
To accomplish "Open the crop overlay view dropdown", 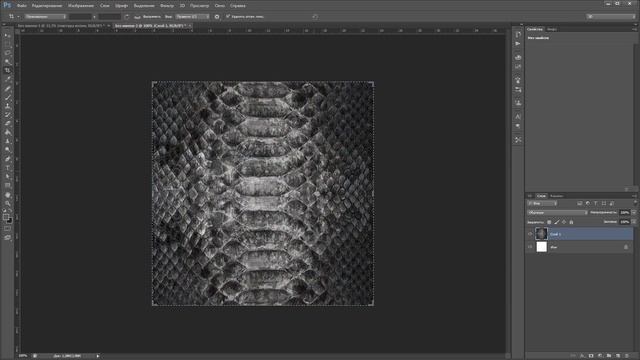I will coord(192,17).
